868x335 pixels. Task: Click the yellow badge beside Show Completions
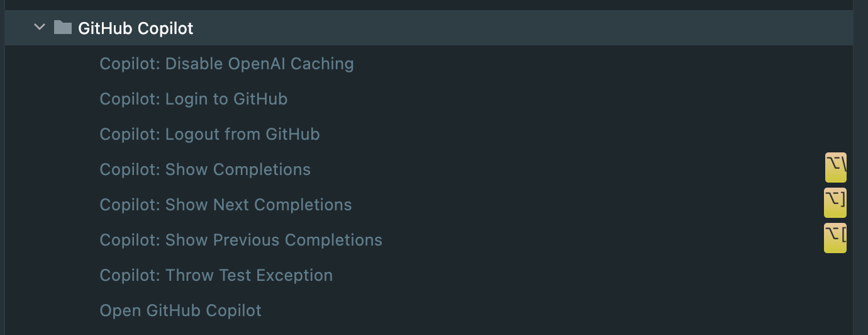(835, 167)
